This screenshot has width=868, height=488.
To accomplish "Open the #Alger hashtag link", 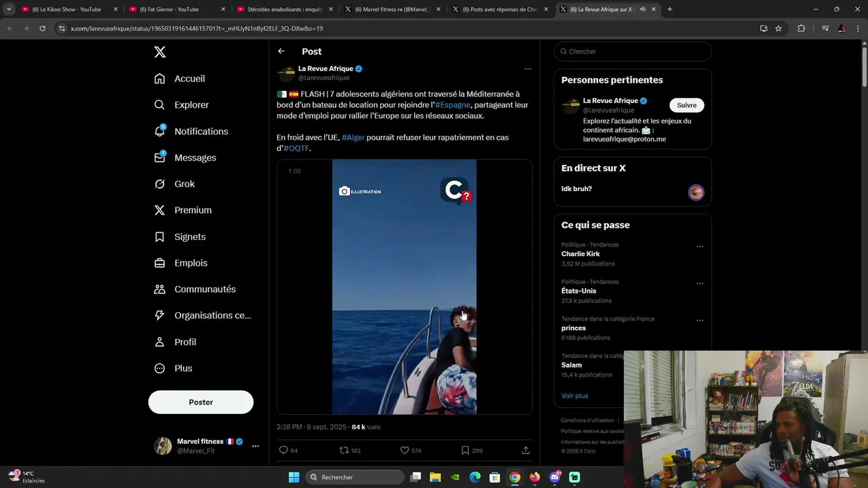I will [x=353, y=138].
